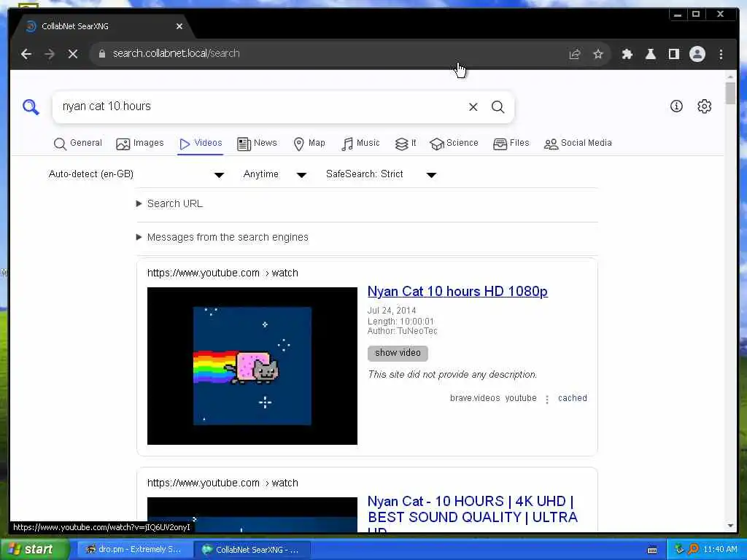Open the SearXNG about info icon
This screenshot has height=560, width=747.
click(676, 106)
